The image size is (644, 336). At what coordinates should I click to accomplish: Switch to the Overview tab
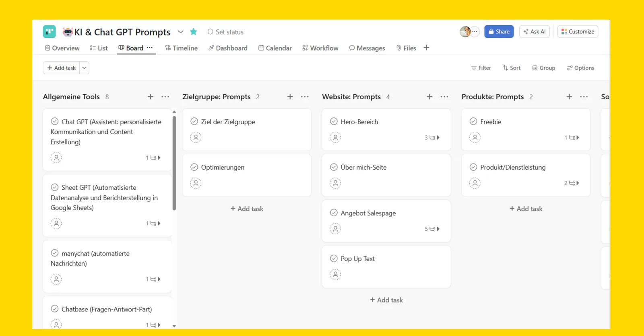62,48
